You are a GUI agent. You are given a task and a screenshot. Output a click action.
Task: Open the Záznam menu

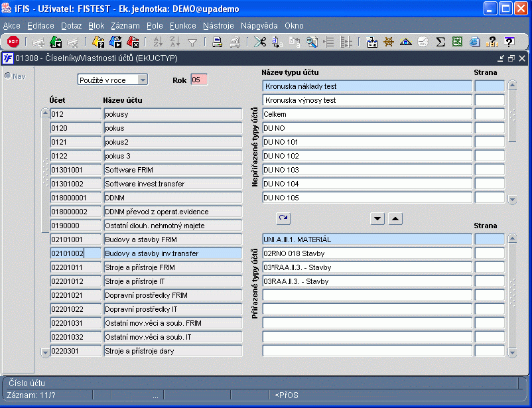125,26
